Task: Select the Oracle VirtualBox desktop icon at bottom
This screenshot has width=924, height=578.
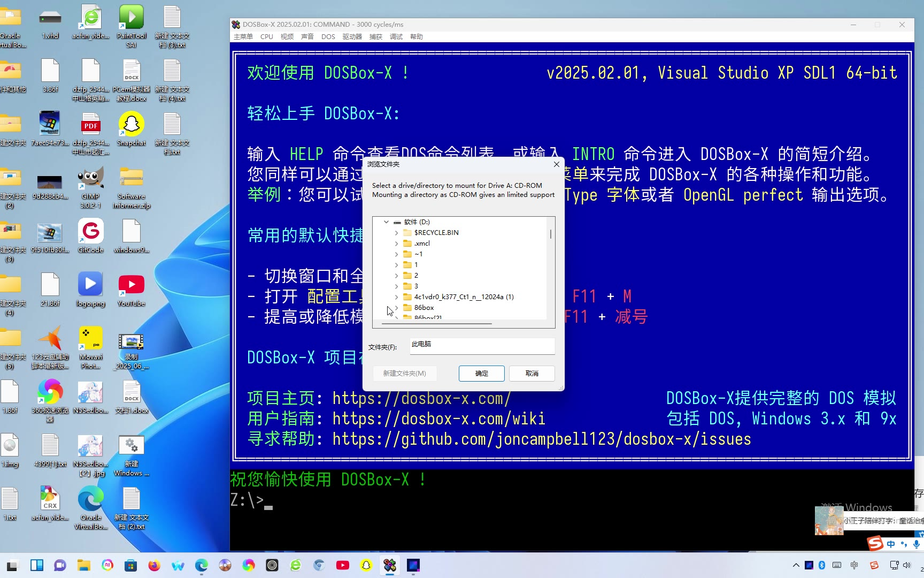Action: (90, 508)
